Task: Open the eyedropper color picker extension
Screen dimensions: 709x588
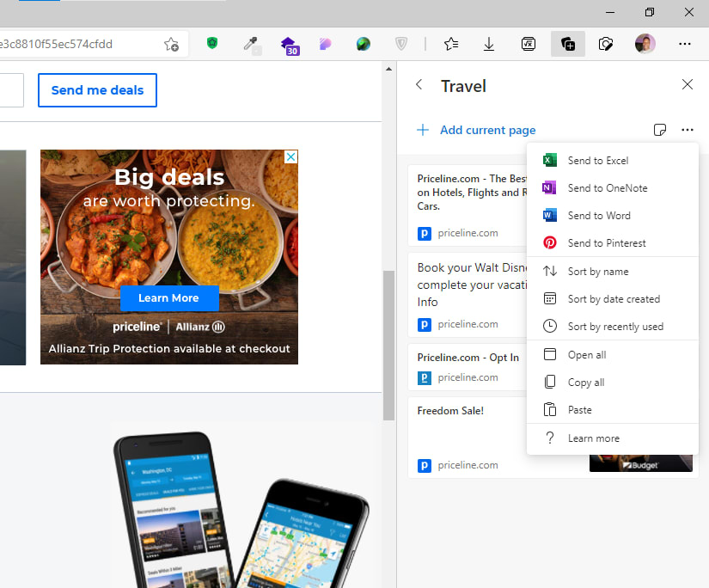Action: coord(250,44)
